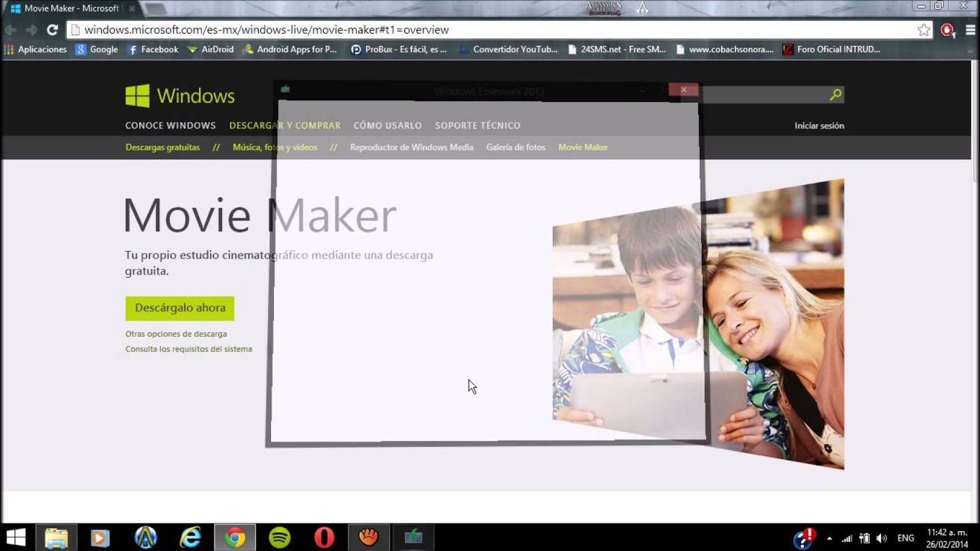Open the Aplicaciones bookmarks shortcut

point(35,49)
